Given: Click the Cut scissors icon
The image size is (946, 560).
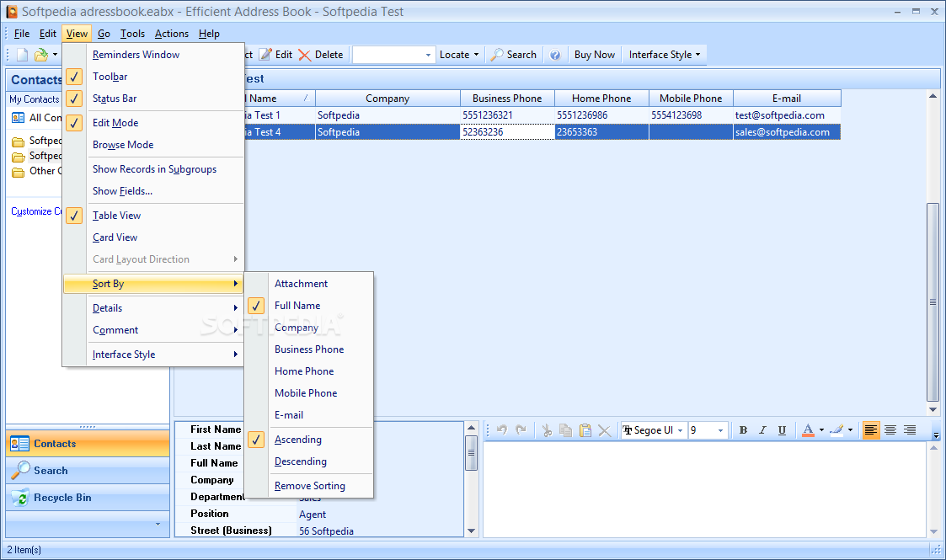Looking at the screenshot, I should (x=547, y=429).
